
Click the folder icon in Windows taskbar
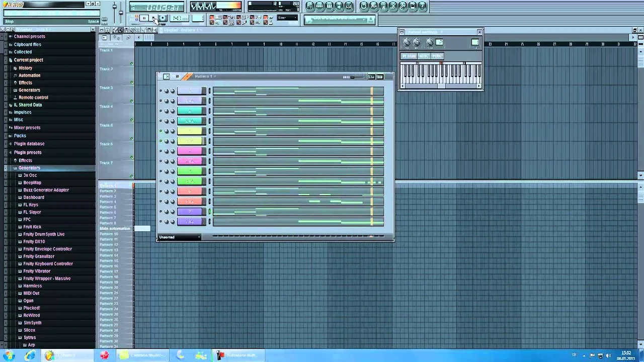click(124, 355)
